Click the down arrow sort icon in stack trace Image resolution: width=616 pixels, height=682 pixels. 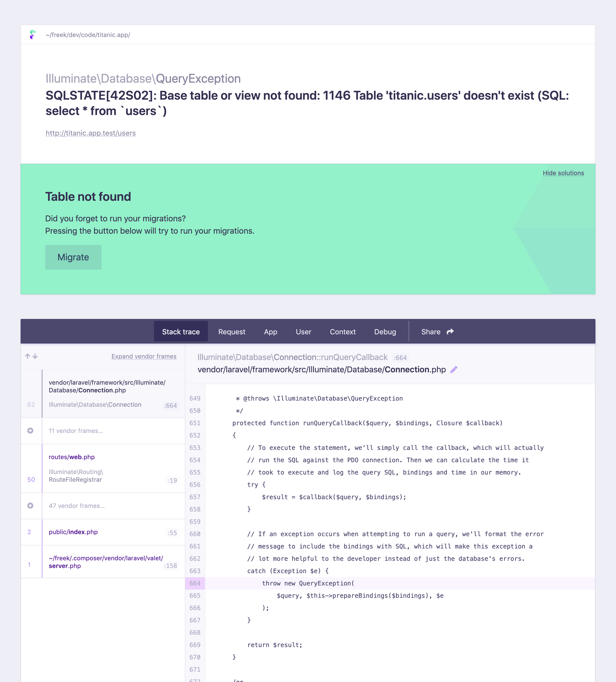tap(36, 356)
